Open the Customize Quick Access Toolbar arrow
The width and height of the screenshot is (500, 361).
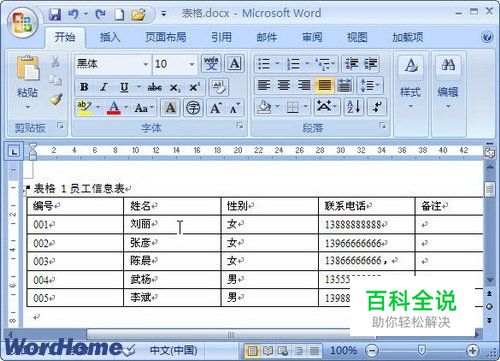click(164, 14)
